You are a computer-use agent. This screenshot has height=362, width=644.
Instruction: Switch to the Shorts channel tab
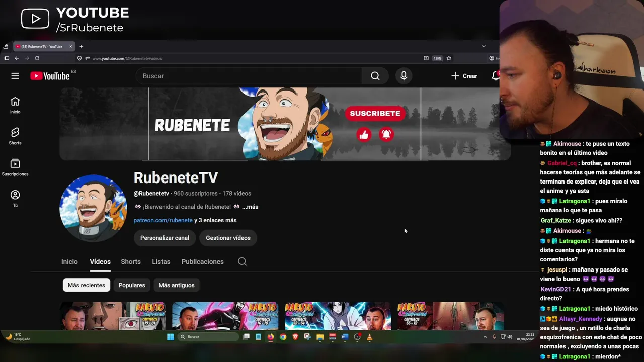(131, 262)
